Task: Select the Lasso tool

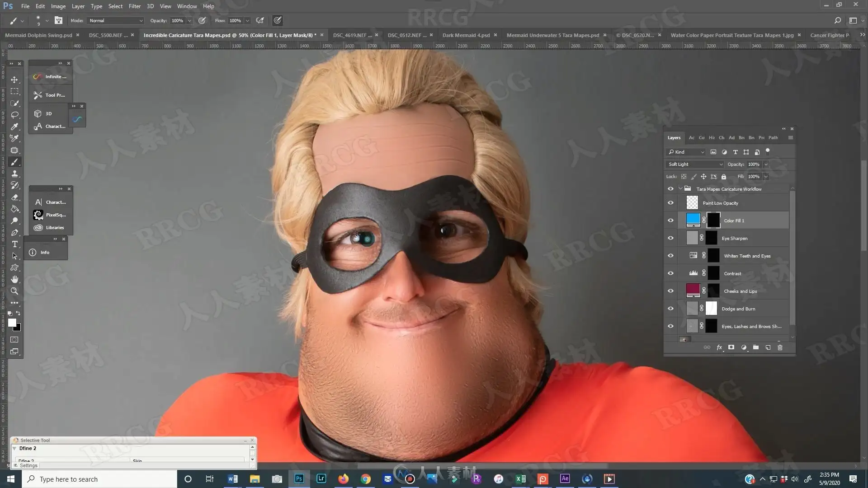Action: (14, 115)
